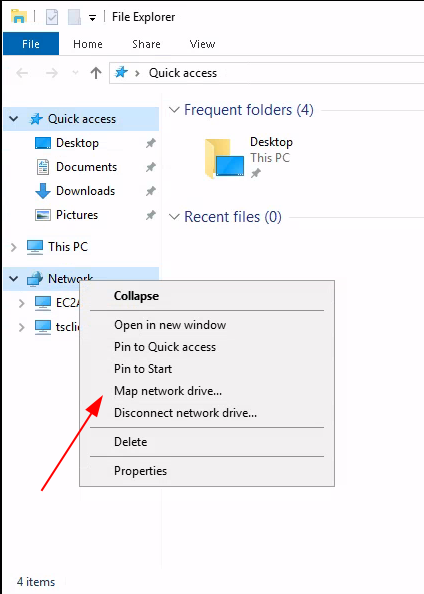Open the Customize Quick Access Toolbar dropdown arrow

(x=92, y=18)
